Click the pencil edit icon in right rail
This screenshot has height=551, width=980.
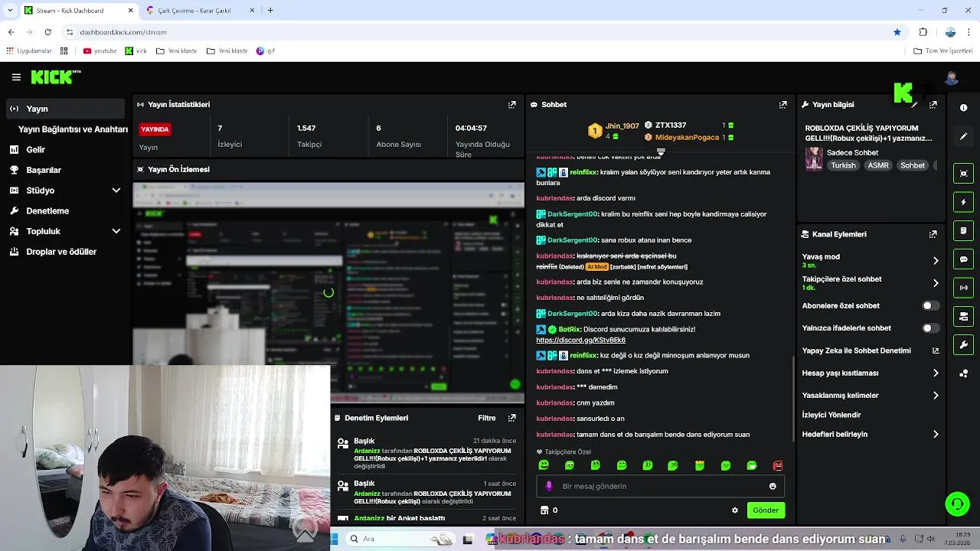click(963, 136)
